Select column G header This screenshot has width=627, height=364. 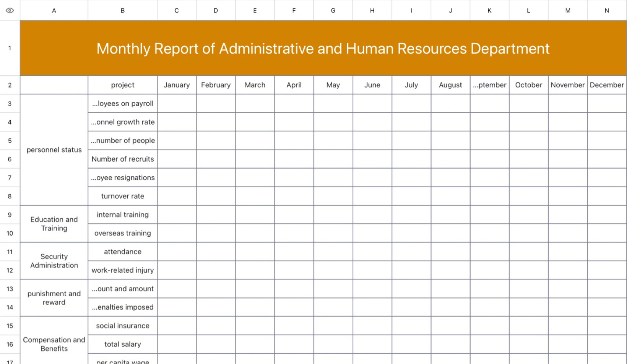click(333, 10)
